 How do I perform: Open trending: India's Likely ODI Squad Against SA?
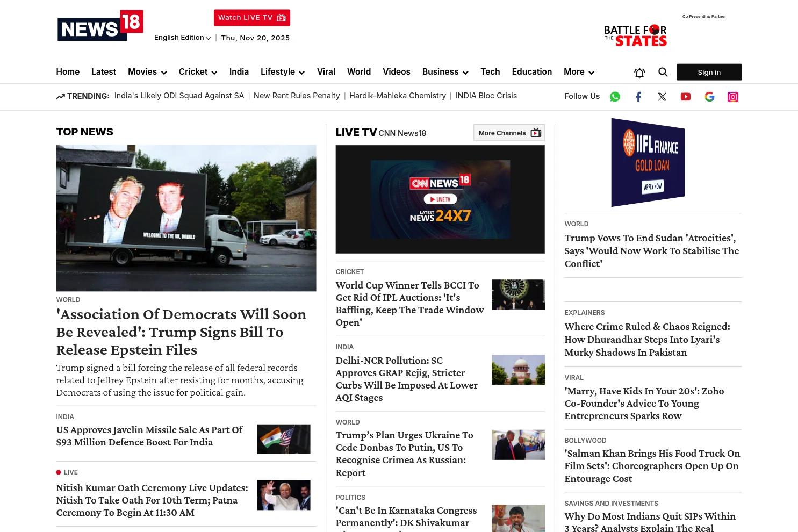click(179, 96)
